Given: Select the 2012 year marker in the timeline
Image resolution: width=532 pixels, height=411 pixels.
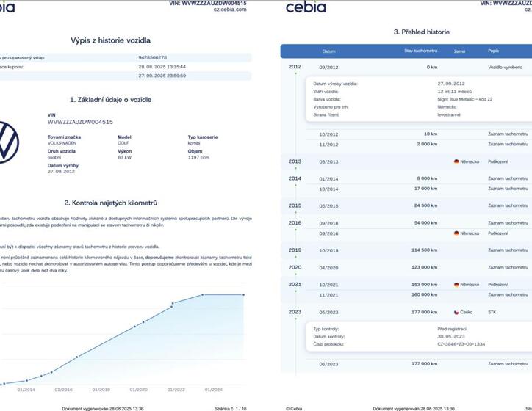Looking at the screenshot, I should 295,67.
